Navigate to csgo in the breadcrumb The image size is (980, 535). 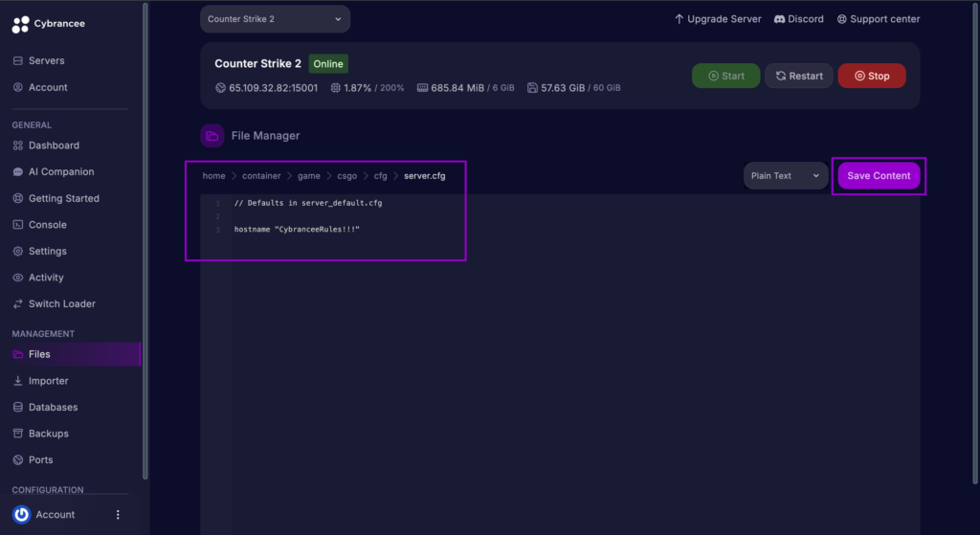pyautogui.click(x=346, y=176)
